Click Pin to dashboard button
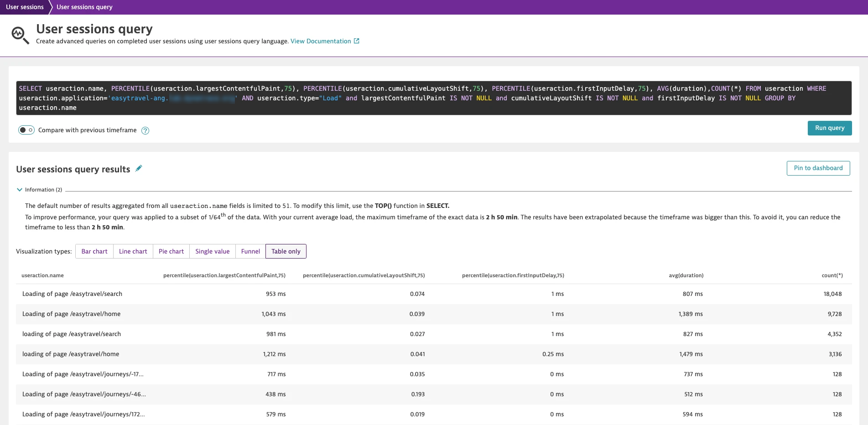The image size is (868, 425). point(818,168)
